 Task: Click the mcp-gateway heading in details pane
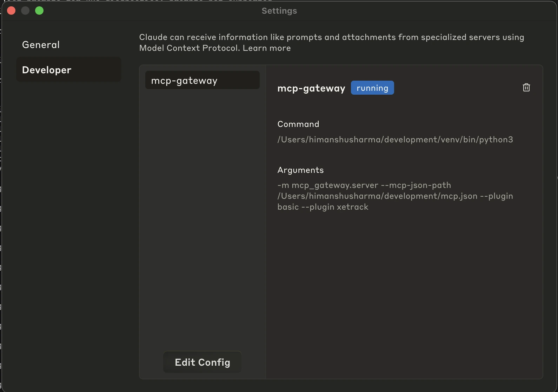tap(311, 88)
